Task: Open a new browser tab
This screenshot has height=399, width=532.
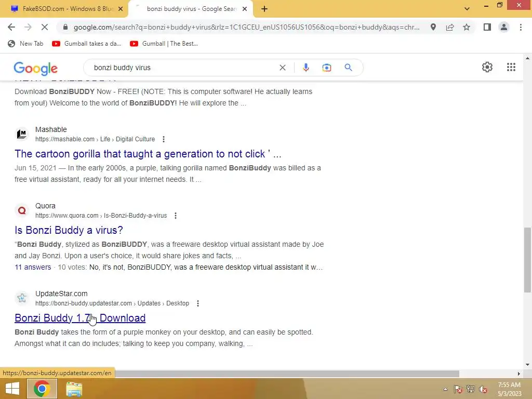Action: point(264,9)
